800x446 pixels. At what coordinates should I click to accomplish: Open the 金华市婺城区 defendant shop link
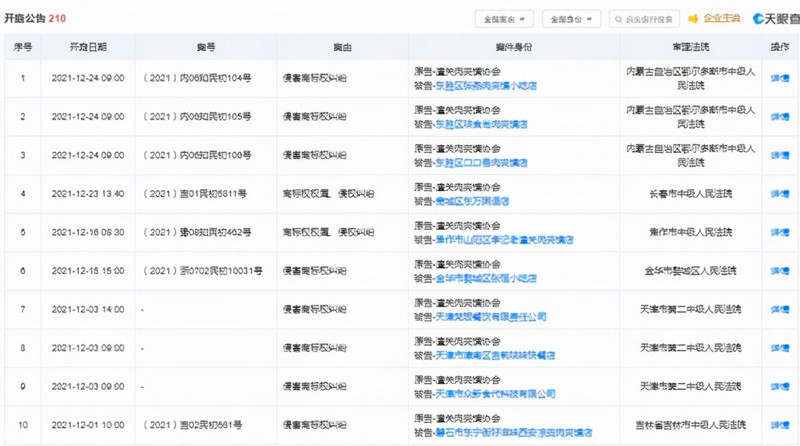click(485, 278)
